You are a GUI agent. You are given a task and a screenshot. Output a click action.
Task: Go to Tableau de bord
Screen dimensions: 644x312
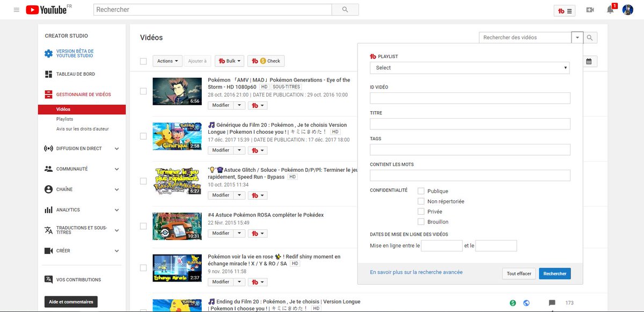pyautogui.click(x=76, y=74)
